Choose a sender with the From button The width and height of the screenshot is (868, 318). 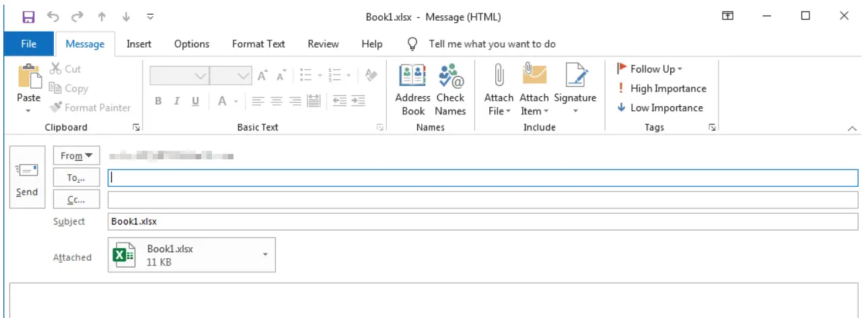[x=76, y=156]
